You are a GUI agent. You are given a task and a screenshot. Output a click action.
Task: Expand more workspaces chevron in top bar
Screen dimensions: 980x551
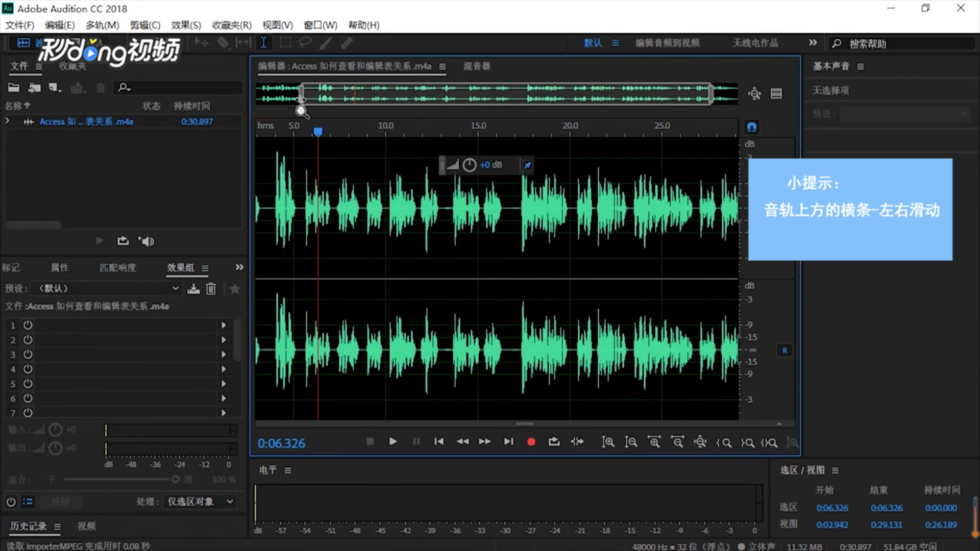point(813,42)
